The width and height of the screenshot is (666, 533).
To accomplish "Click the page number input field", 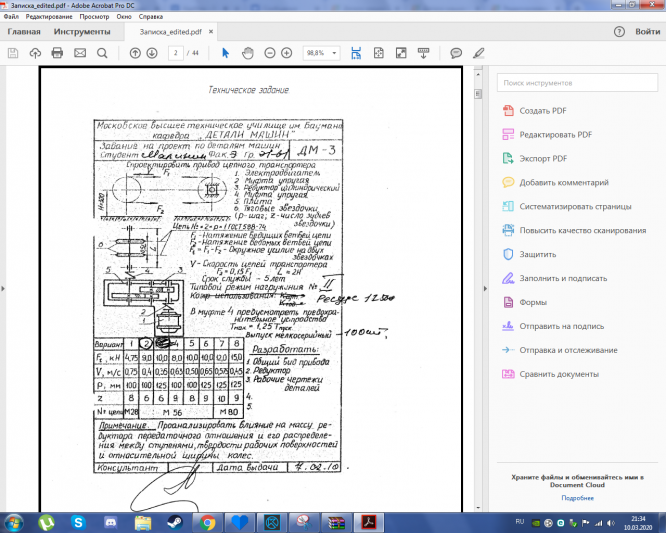I will [x=176, y=52].
